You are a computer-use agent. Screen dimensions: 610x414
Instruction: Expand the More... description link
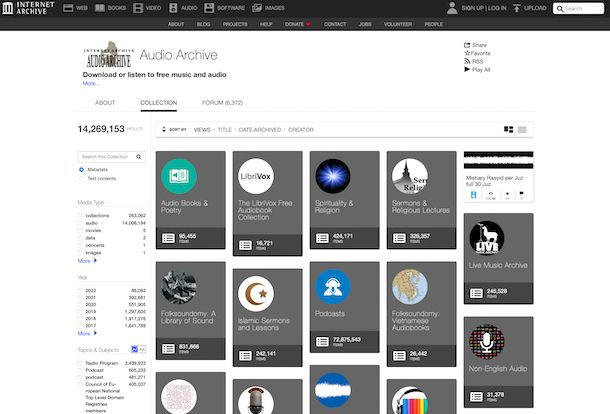[x=91, y=83]
